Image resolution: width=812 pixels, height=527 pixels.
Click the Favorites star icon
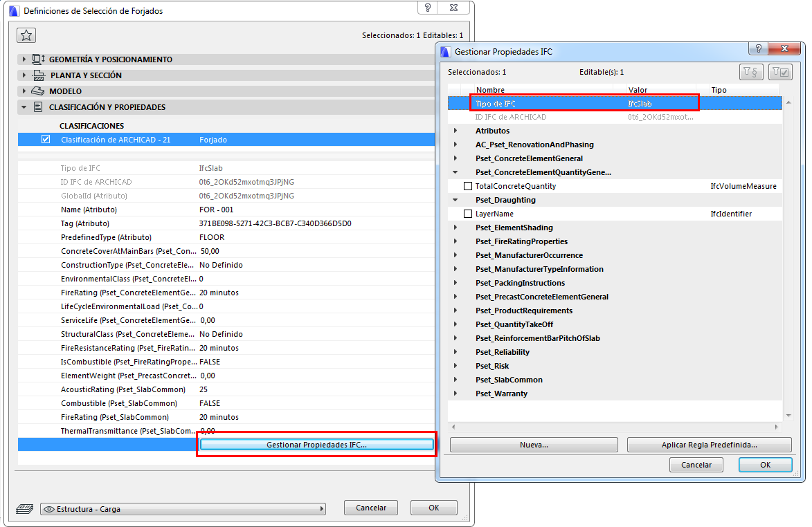coord(26,35)
